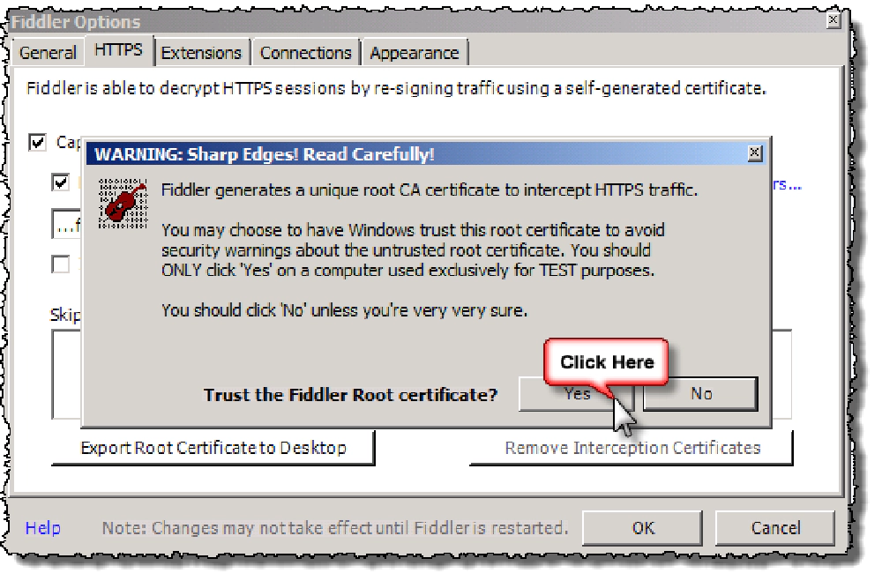Close the Fiddler Options window
Viewport: 882px width, 588px height.
click(833, 21)
